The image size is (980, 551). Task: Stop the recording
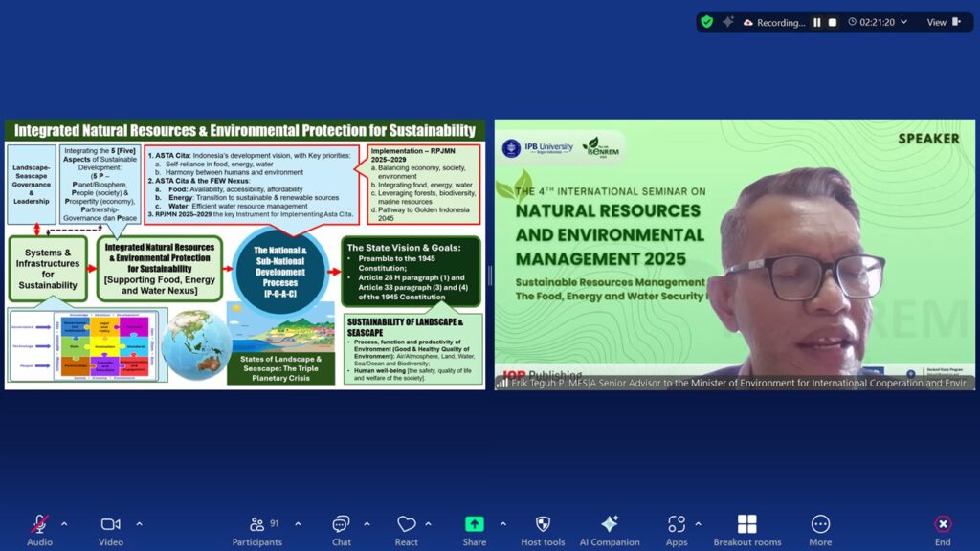[833, 22]
